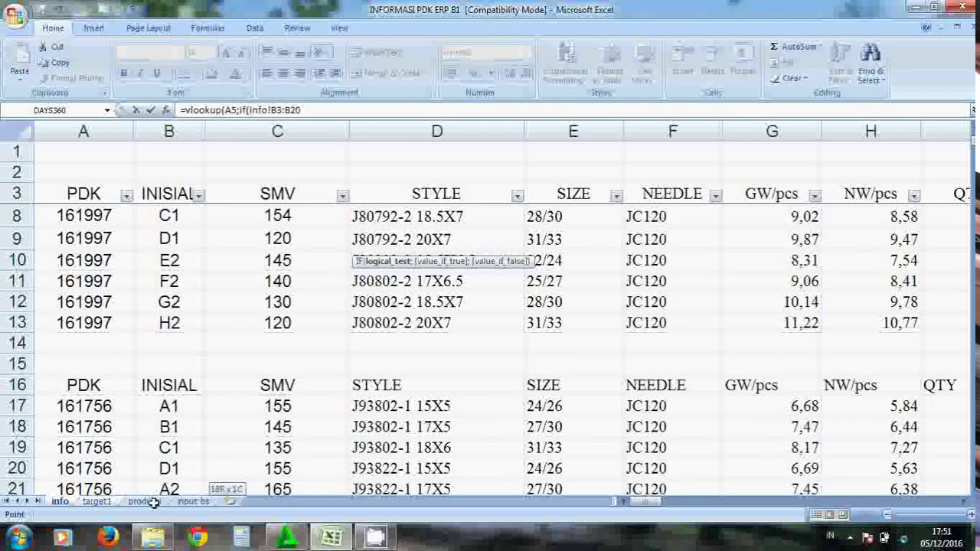Open the STYLE column filter dropdown
Screen dimensions: 980x551
click(x=518, y=196)
